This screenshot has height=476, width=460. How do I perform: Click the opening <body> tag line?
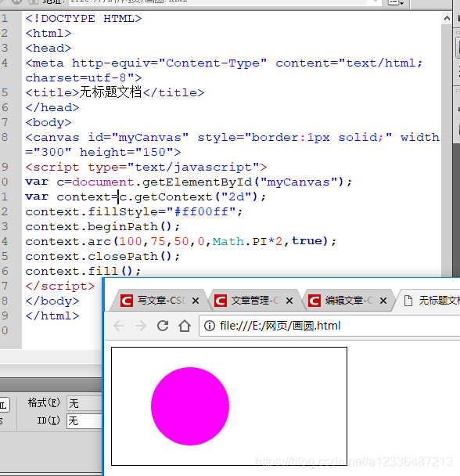pos(49,122)
